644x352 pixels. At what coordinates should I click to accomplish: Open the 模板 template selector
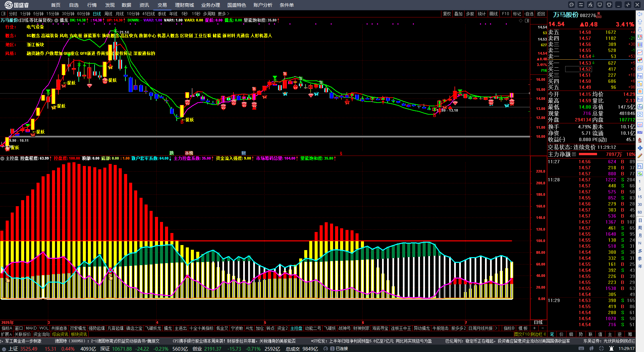coord(523,328)
